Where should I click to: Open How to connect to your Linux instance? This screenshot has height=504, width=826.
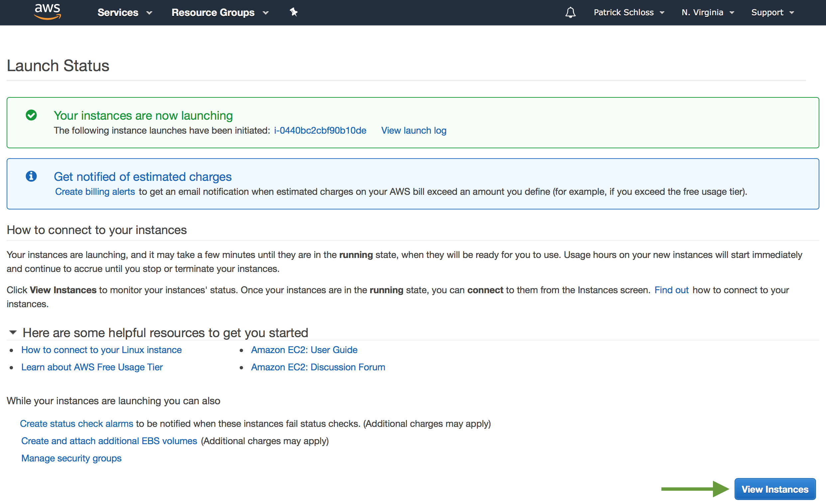(101, 350)
